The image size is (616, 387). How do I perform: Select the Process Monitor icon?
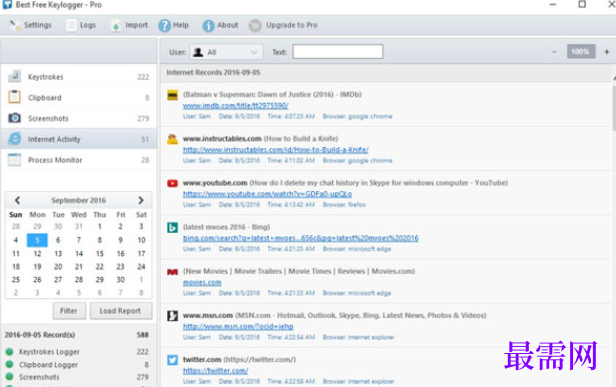click(x=15, y=160)
